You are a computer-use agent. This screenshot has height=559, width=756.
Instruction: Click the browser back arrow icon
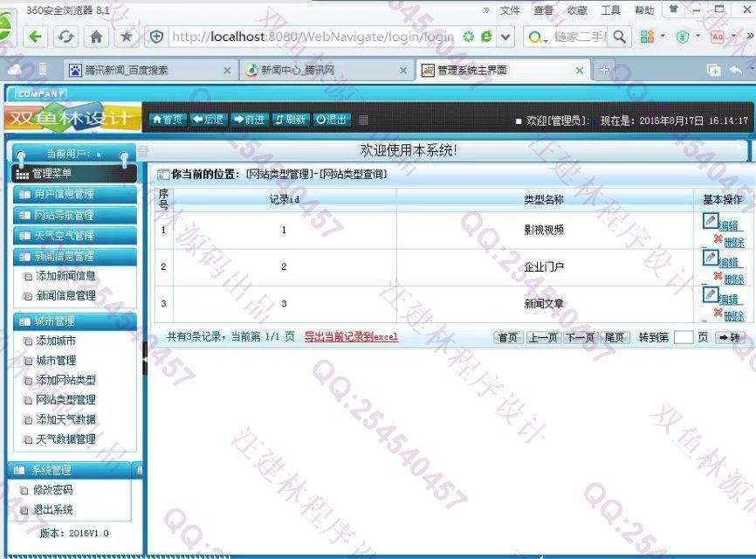click(36, 37)
